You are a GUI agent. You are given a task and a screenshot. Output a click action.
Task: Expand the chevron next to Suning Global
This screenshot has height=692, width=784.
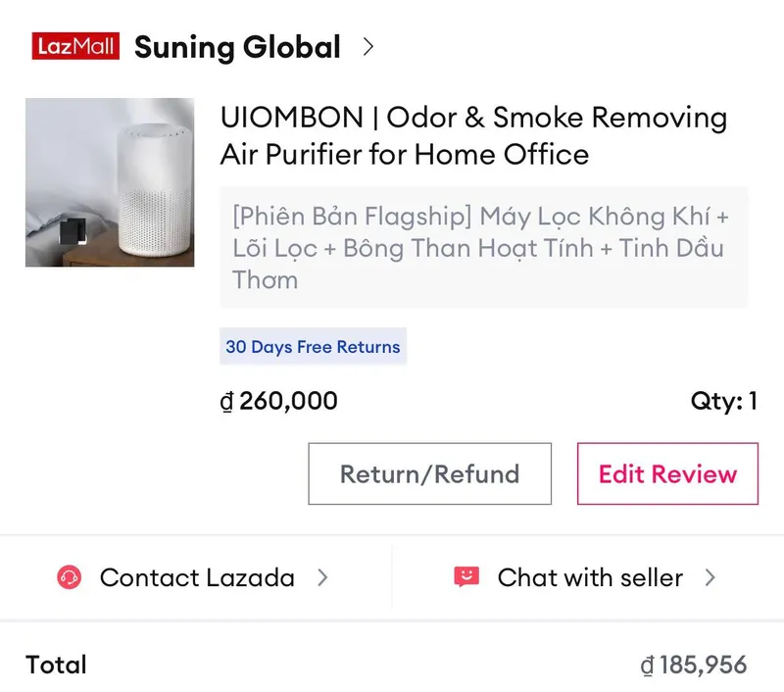(x=368, y=46)
